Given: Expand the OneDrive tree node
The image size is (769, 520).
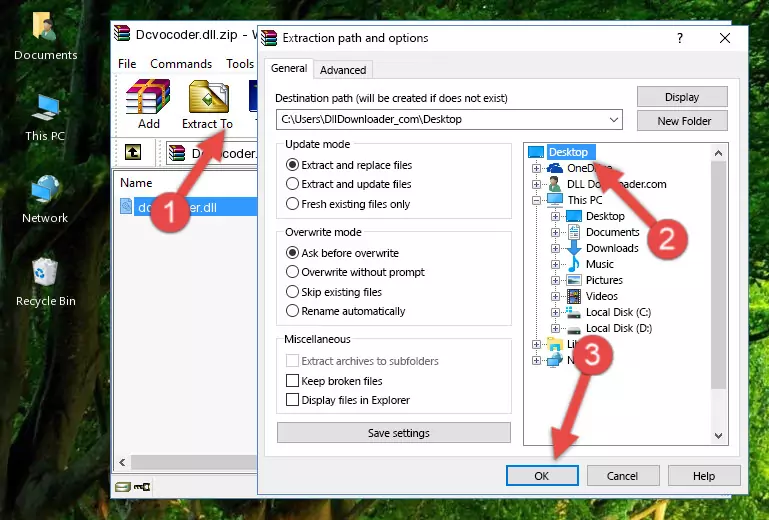Looking at the screenshot, I should [536, 168].
